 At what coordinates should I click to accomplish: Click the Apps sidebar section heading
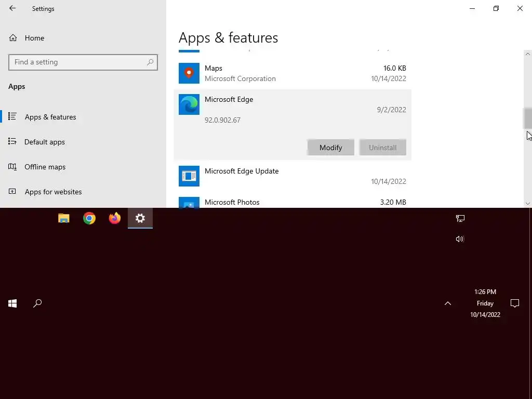point(17,87)
